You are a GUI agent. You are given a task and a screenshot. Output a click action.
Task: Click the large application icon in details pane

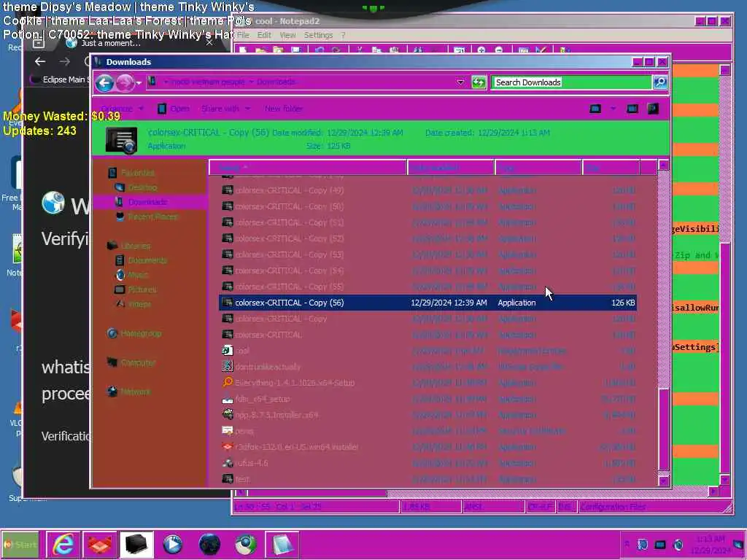(x=122, y=140)
